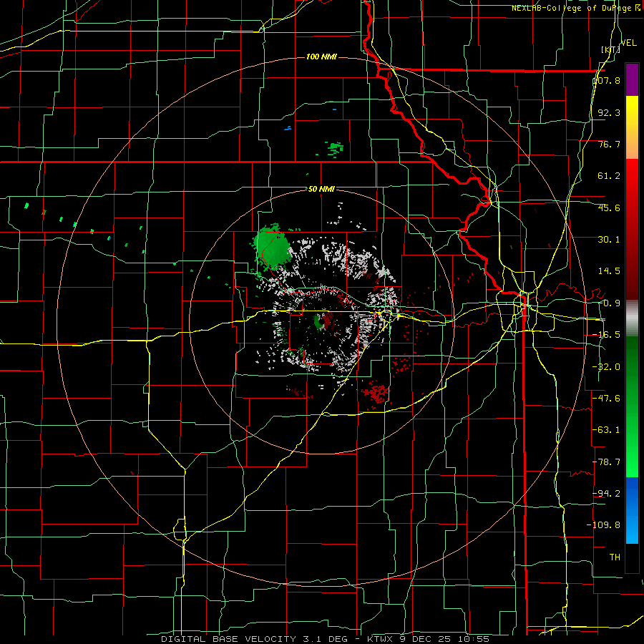Click the 92.3 velocity scale value
Viewport: 644px width, 644px height.
609,112
